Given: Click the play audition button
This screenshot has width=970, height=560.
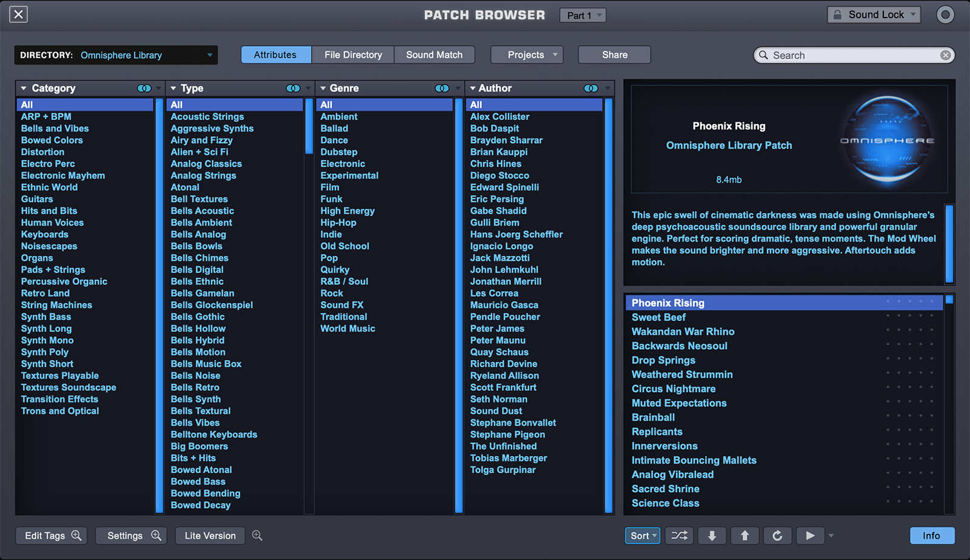Looking at the screenshot, I should pos(810,535).
